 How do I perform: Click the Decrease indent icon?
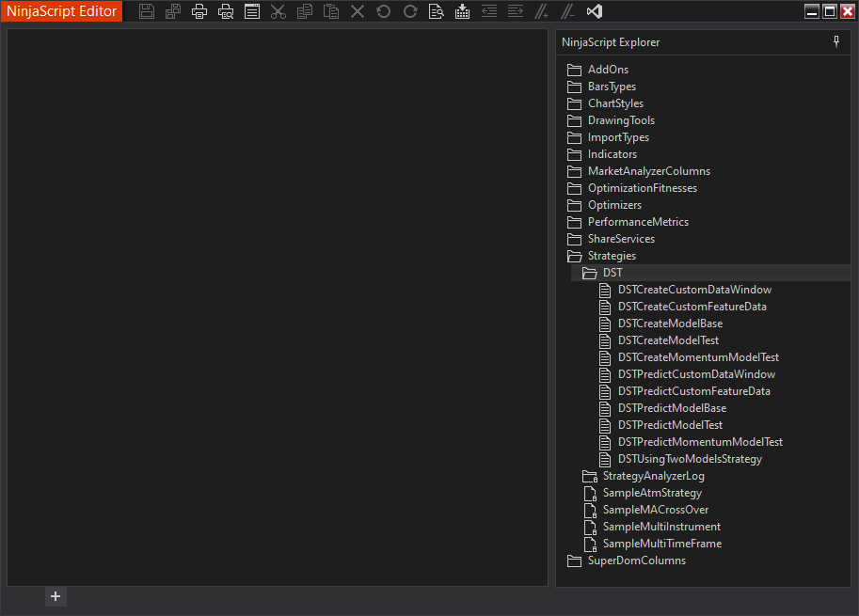488,11
